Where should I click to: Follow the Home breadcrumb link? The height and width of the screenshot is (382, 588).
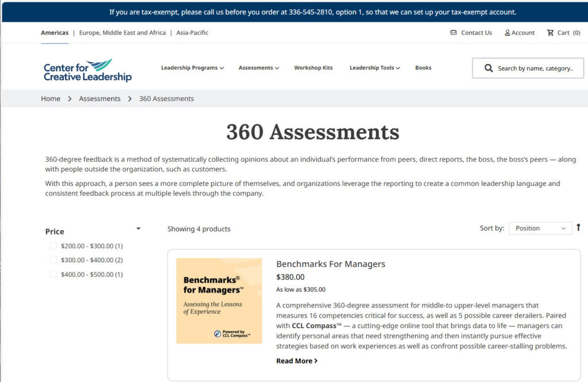(51, 99)
